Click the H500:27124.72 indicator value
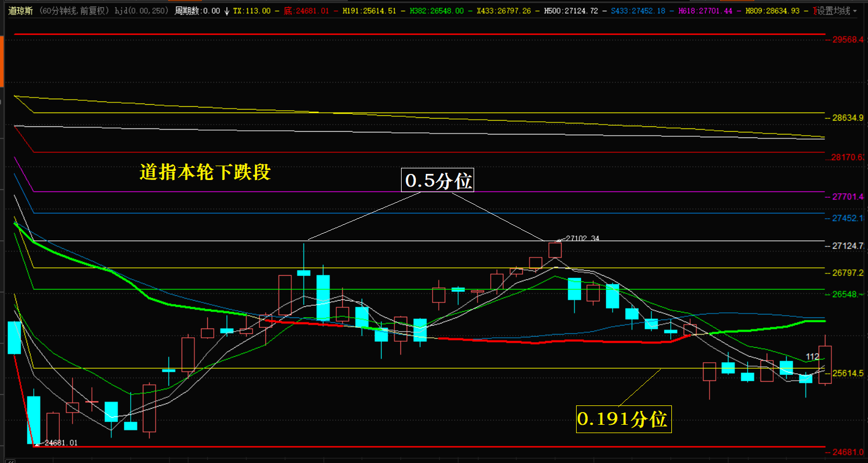The width and height of the screenshot is (868, 463). [571, 11]
